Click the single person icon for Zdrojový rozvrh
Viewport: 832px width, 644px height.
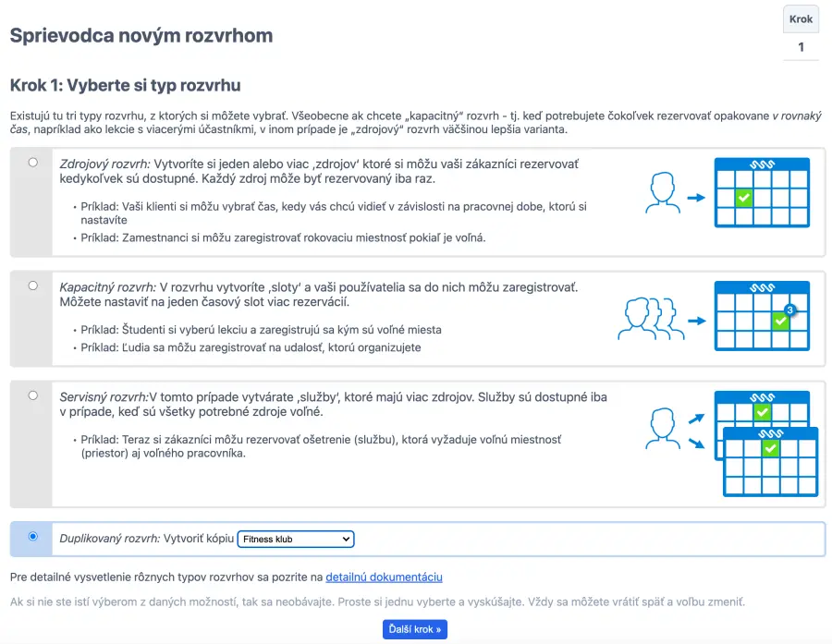coord(661,192)
